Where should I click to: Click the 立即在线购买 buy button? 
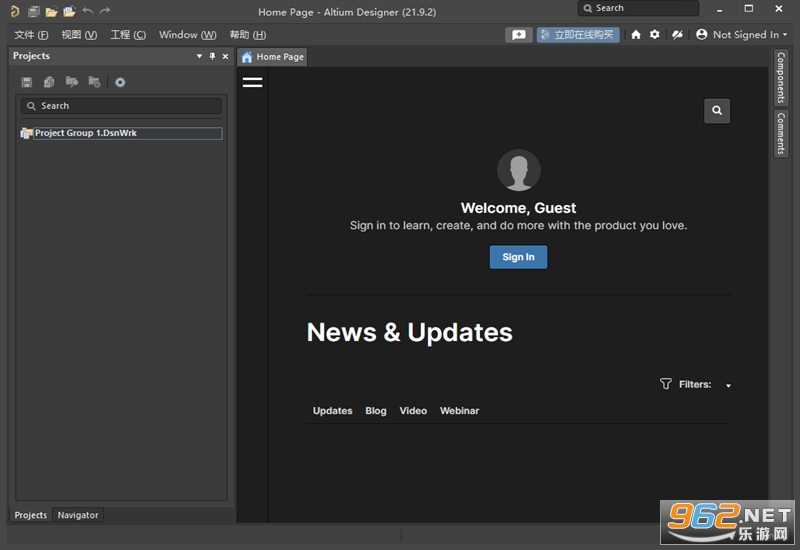[578, 35]
